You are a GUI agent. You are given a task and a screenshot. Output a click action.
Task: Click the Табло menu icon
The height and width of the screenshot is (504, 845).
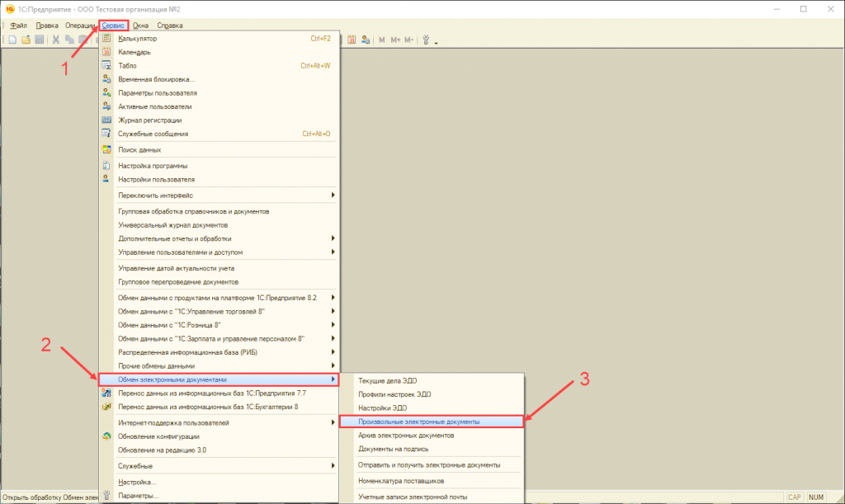tap(106, 65)
